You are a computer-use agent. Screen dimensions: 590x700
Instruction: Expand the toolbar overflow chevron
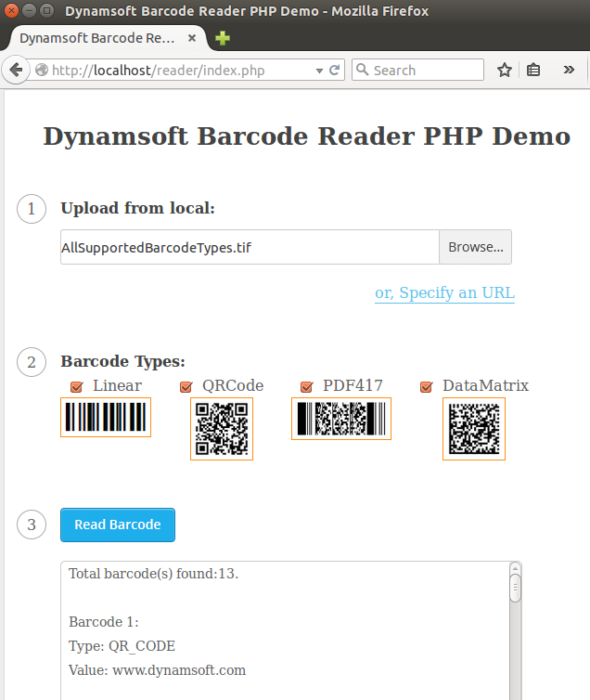click(x=569, y=70)
